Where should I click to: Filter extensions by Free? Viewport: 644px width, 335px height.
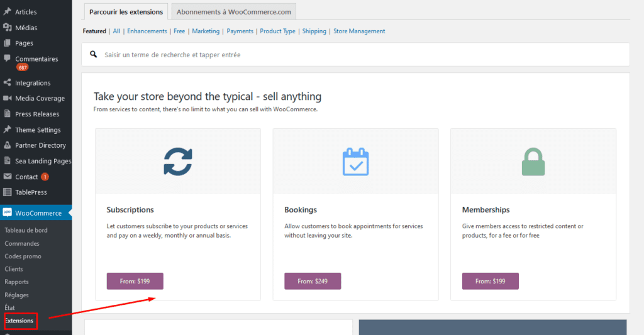click(x=179, y=31)
